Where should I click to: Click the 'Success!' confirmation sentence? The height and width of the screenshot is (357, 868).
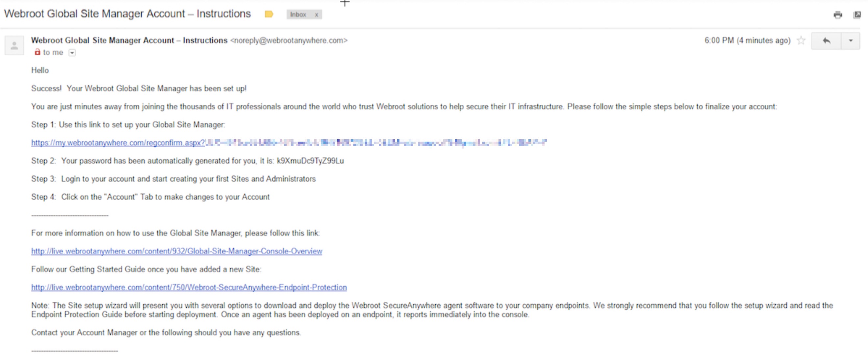(139, 89)
